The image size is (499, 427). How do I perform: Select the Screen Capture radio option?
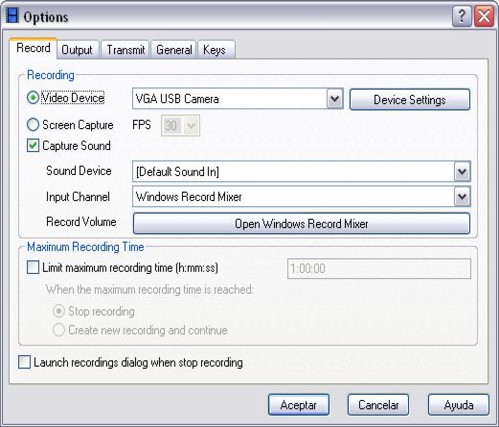click(x=33, y=125)
